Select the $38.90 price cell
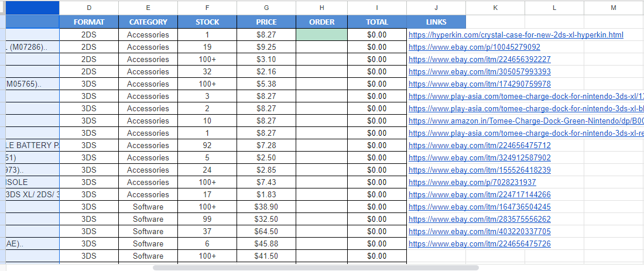644x271 pixels. pos(266,207)
